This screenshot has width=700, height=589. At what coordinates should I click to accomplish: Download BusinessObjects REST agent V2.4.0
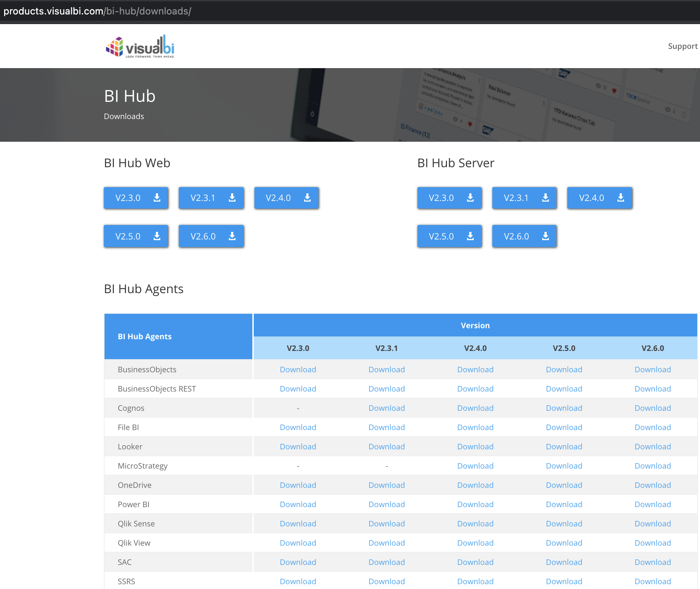tap(475, 389)
